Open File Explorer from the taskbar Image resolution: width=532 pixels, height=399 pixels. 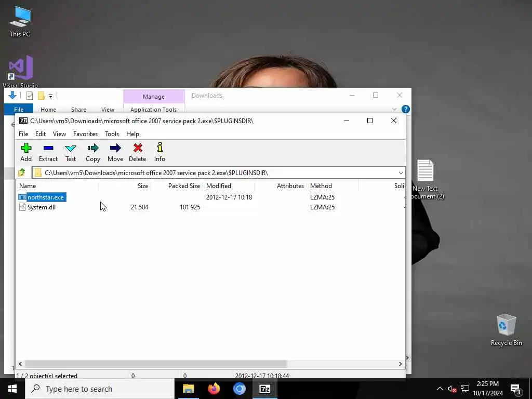click(188, 389)
